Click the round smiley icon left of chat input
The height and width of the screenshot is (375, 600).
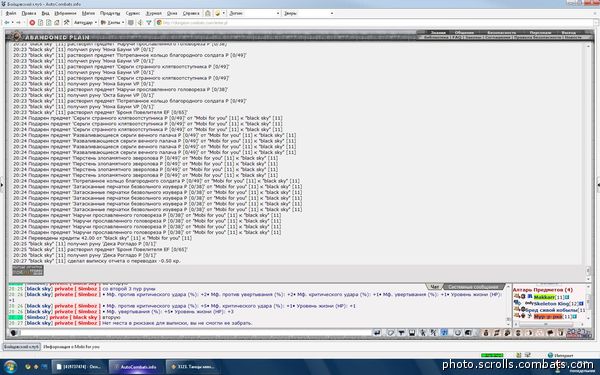tap(13, 333)
